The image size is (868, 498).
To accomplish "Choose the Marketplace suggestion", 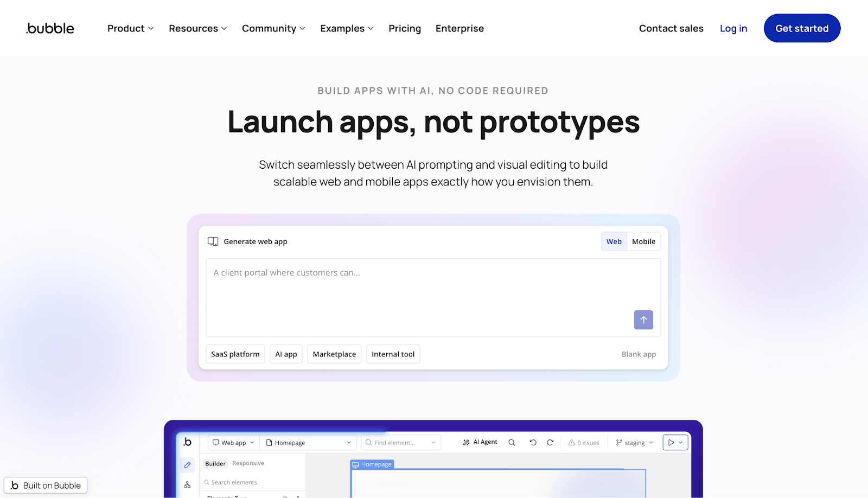I will pos(334,354).
